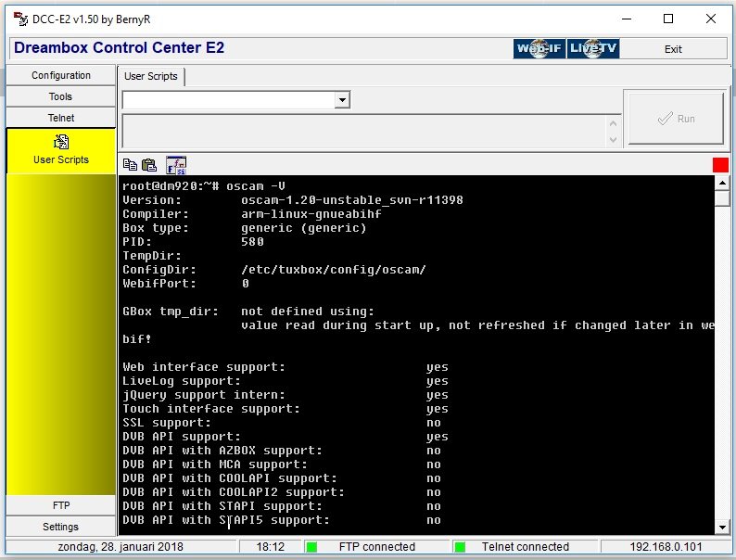This screenshot has width=736, height=560.
Task: Minimize the DCC-E2 window
Action: 627,19
